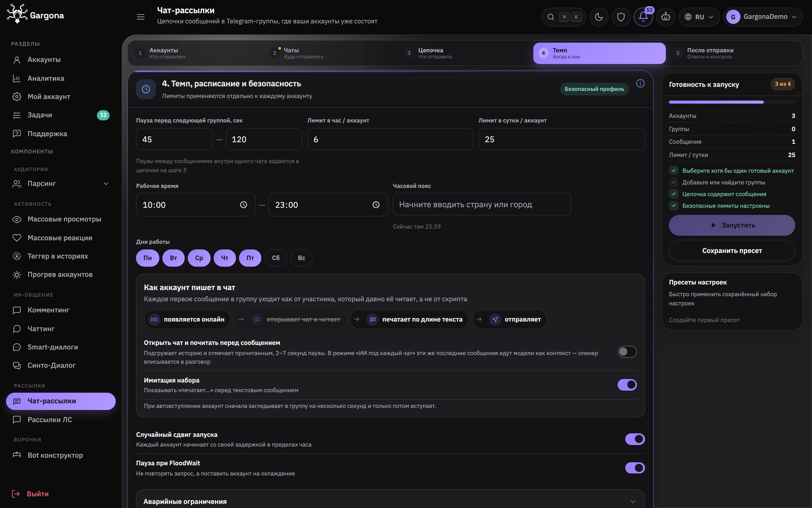
Task: Select Вс as a working day
Action: (301, 258)
